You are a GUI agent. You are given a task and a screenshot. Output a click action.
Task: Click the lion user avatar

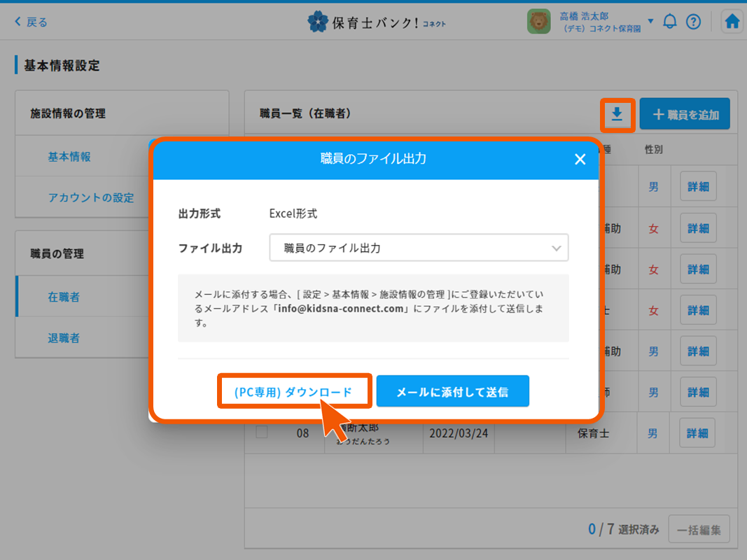539,22
